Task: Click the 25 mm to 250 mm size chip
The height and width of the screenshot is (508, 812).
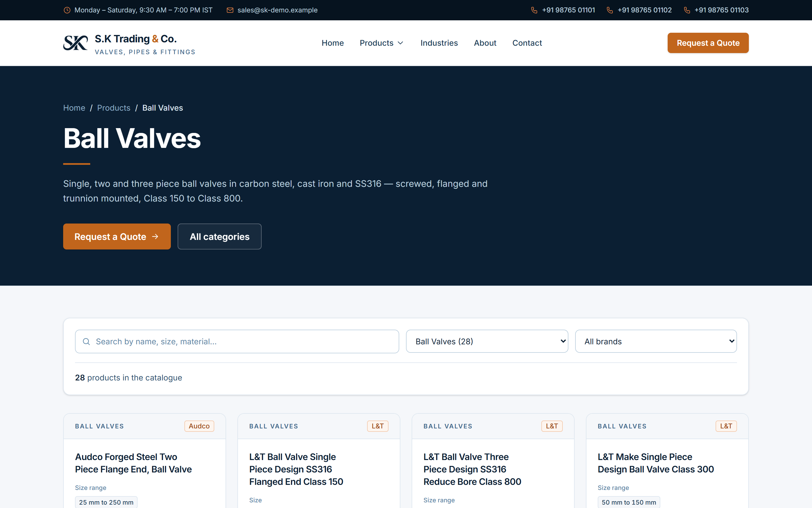Action: click(106, 502)
